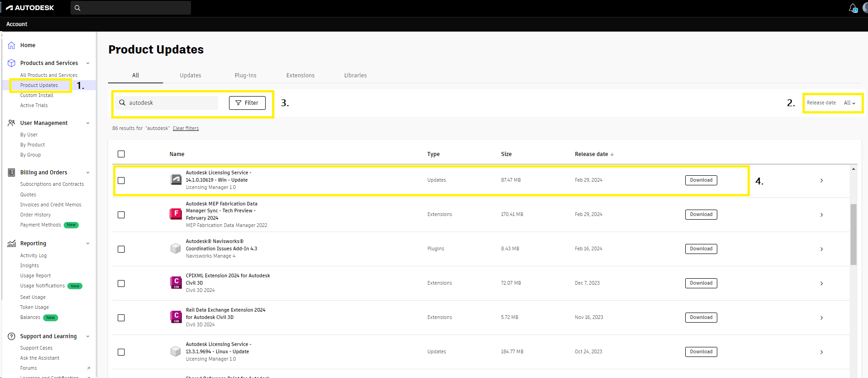Click the Reporting chart icon
The height and width of the screenshot is (378, 868).
(11, 243)
